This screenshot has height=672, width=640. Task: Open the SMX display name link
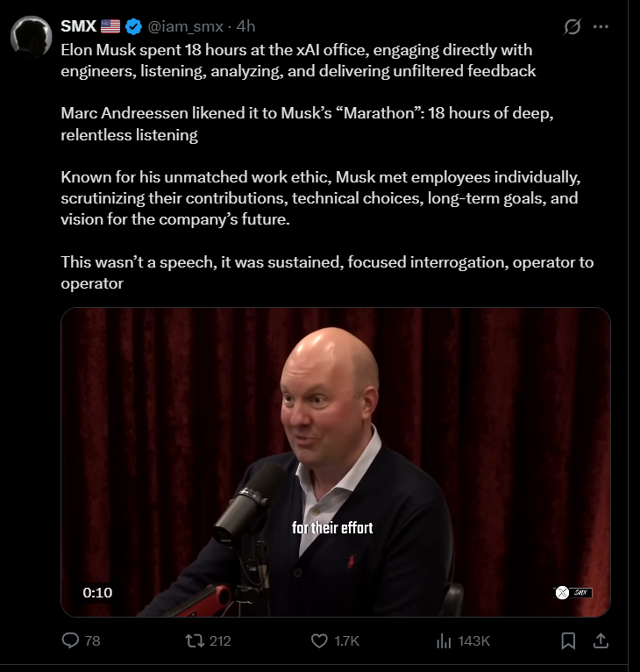(78, 26)
